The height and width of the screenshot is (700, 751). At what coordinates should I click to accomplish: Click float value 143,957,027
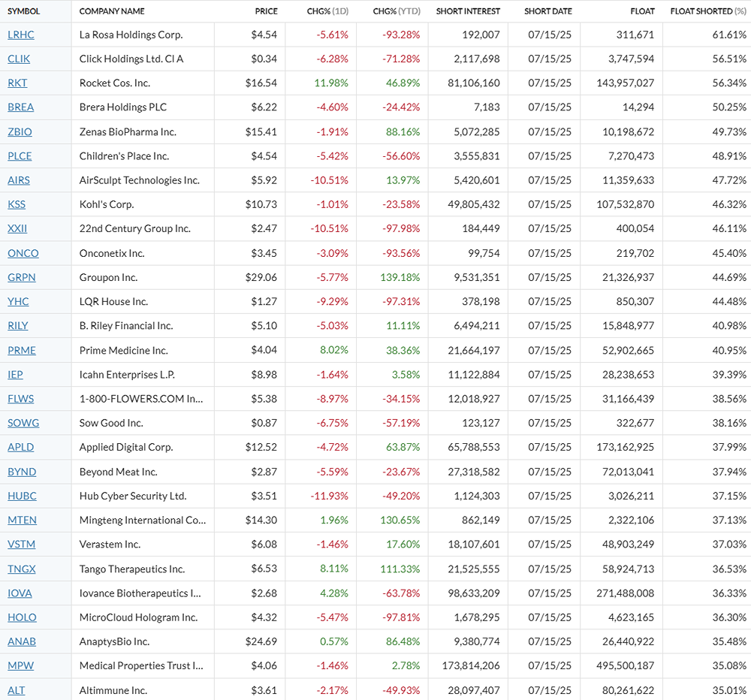click(x=625, y=83)
